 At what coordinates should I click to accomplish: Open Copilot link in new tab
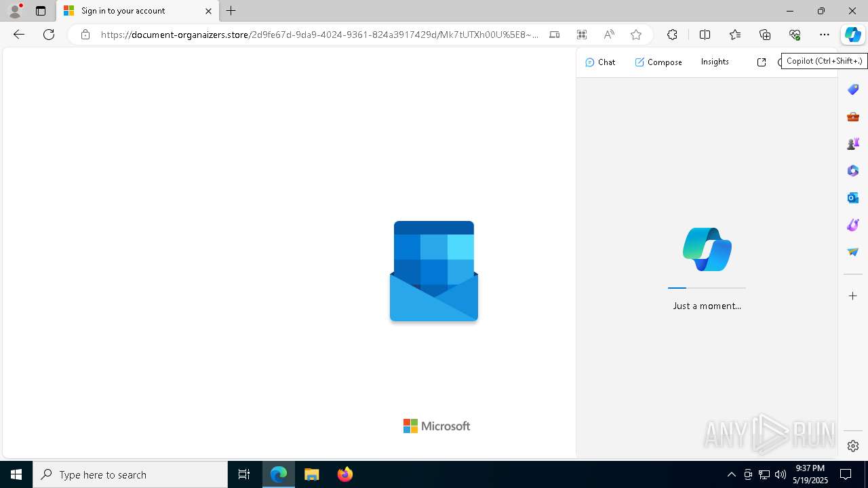tap(762, 62)
